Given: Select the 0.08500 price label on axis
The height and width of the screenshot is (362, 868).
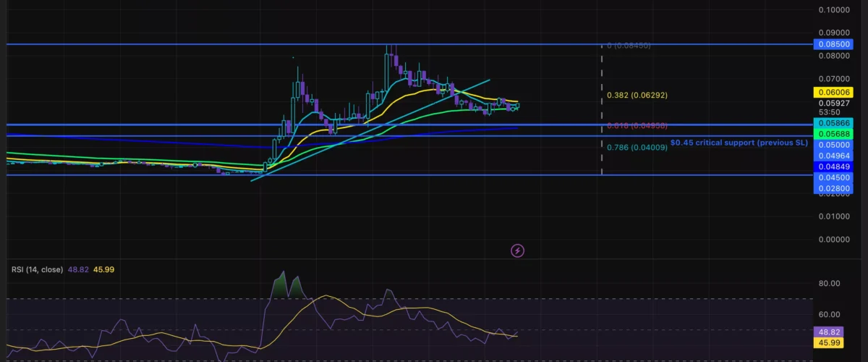Looking at the screenshot, I should 833,44.
